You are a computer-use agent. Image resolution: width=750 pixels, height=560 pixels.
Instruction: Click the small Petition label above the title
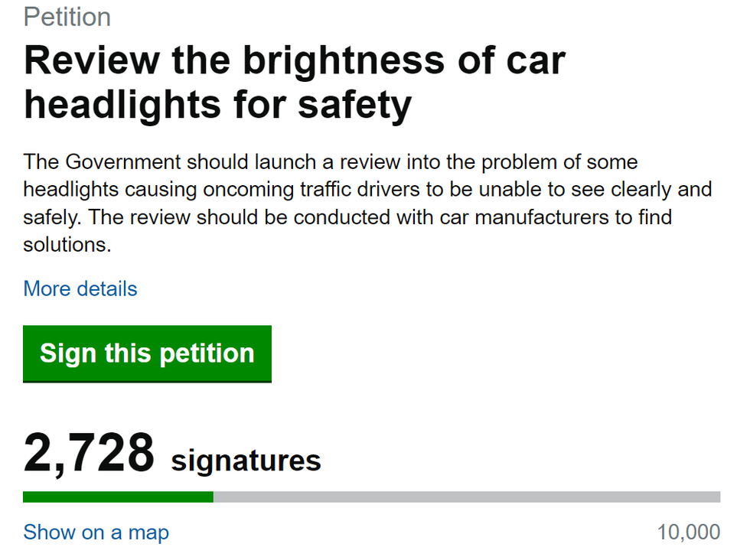coord(67,17)
